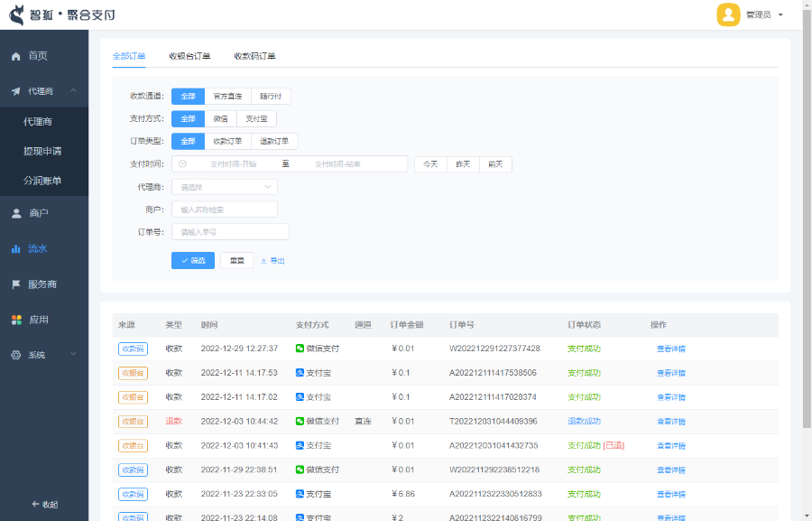
Task: Select 退款订单 order type
Action: (274, 141)
